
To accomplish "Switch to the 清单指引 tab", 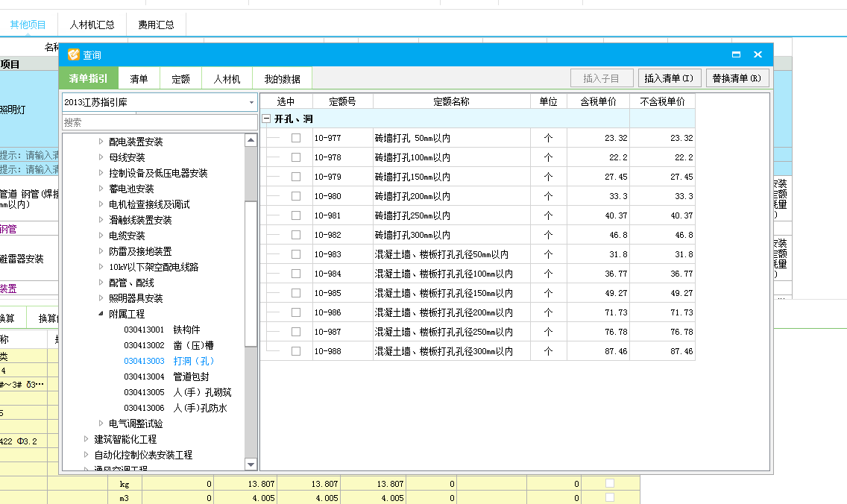I will click(89, 78).
